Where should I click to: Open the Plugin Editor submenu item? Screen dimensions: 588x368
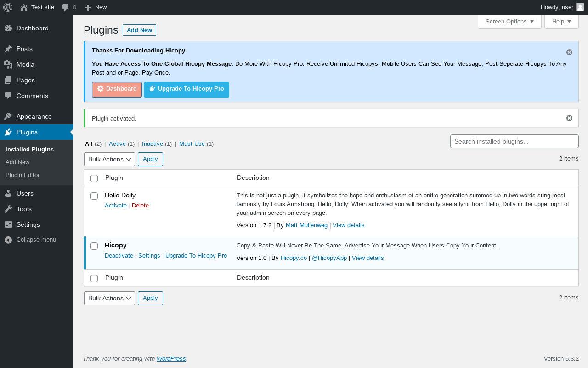(x=23, y=175)
